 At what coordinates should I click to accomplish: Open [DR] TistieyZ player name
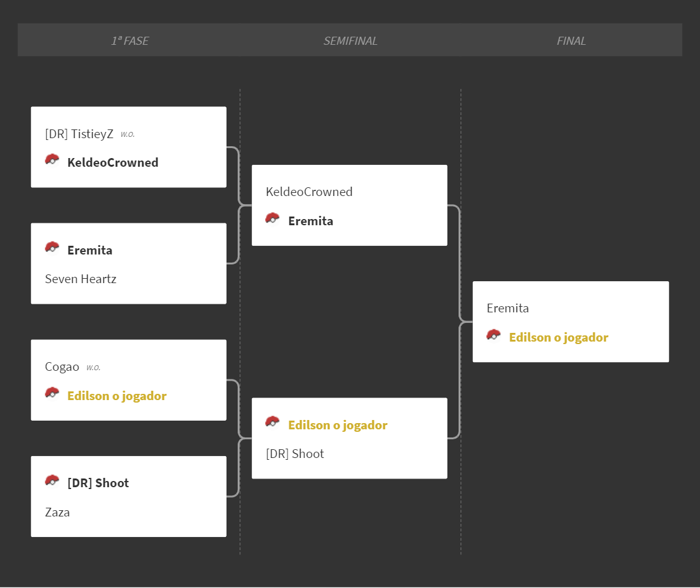80,134
